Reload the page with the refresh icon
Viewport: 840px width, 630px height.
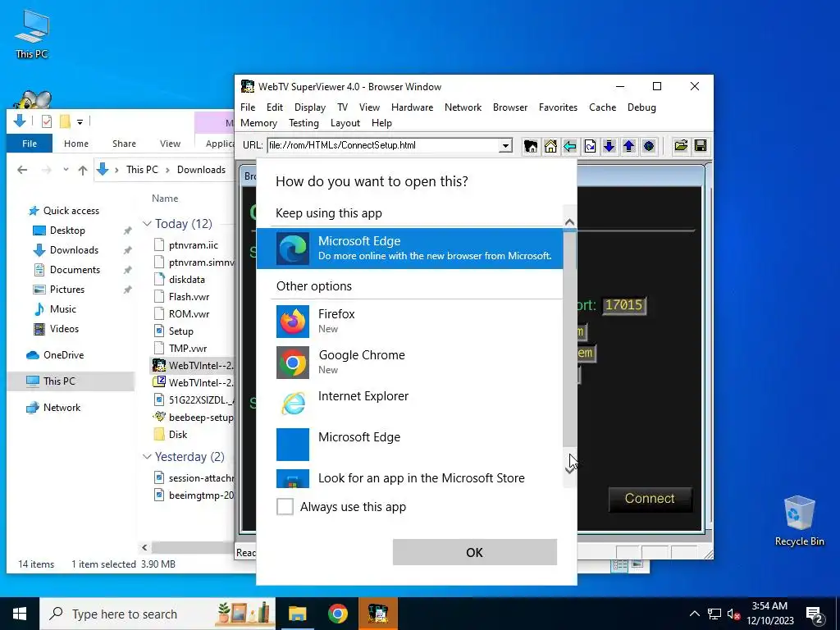click(x=590, y=146)
